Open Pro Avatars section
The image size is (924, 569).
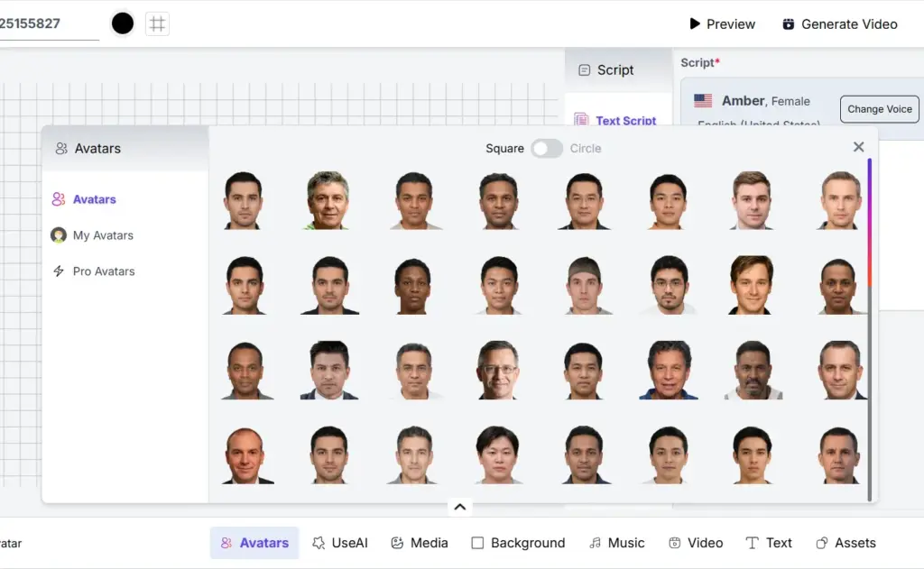pyautogui.click(x=103, y=271)
